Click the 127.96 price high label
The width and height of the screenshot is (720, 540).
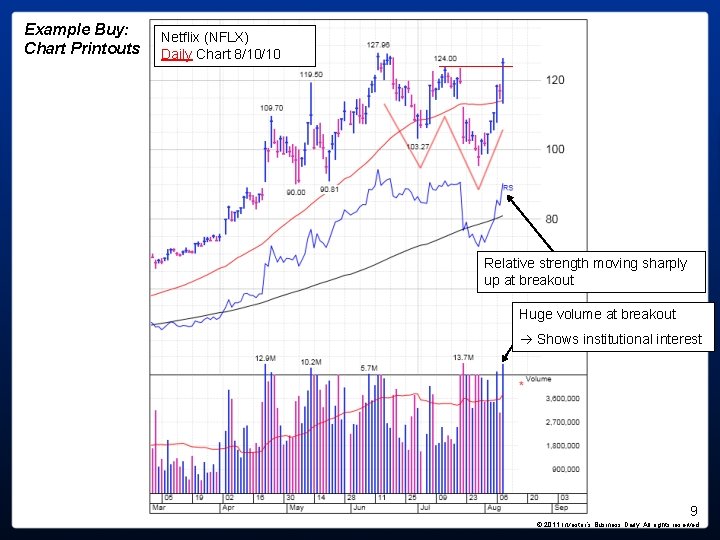click(378, 45)
